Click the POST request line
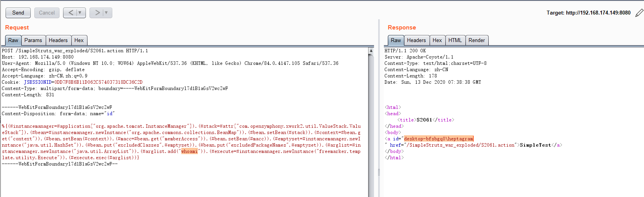The width and height of the screenshot is (644, 197). (x=75, y=51)
